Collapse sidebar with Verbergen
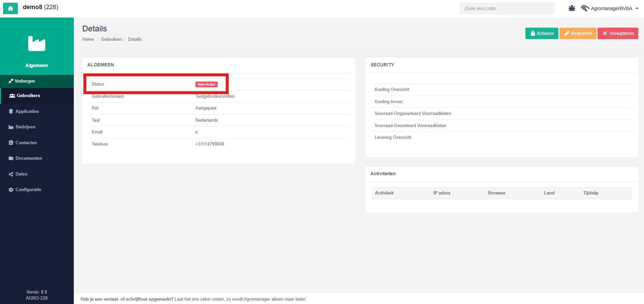644x304 pixels. (x=37, y=81)
